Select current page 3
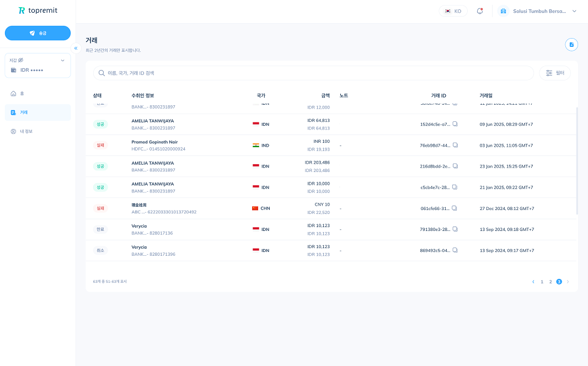The width and height of the screenshot is (588, 366). pos(559,282)
